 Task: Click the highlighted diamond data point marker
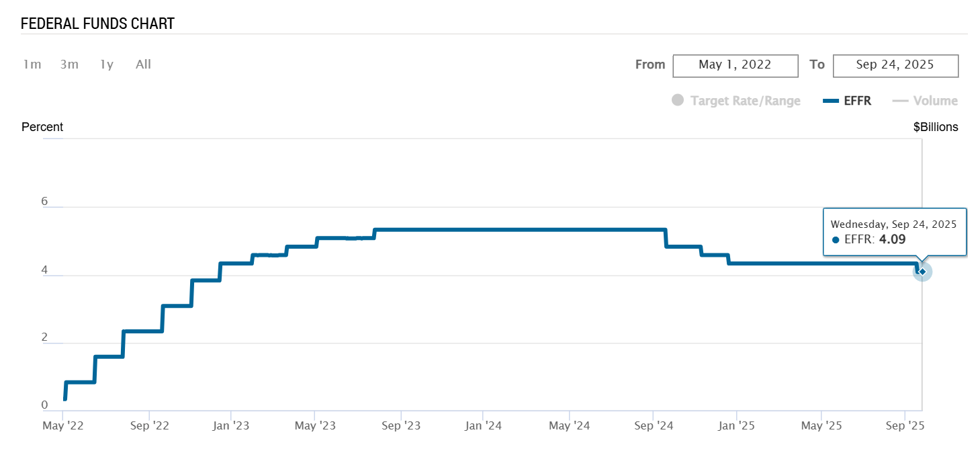point(922,272)
